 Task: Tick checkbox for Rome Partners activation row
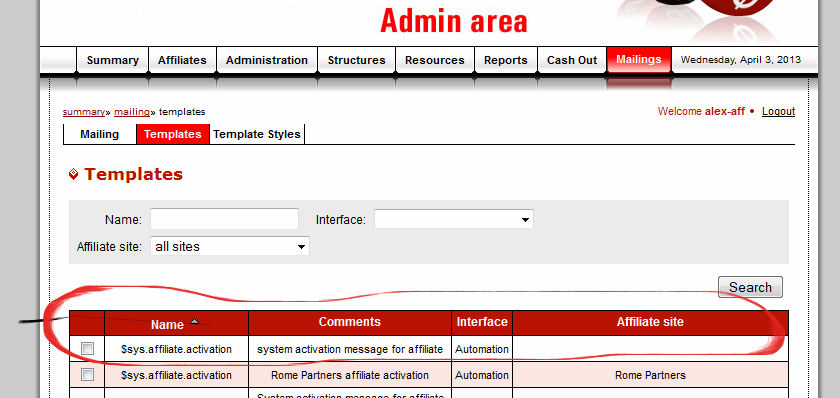87,374
